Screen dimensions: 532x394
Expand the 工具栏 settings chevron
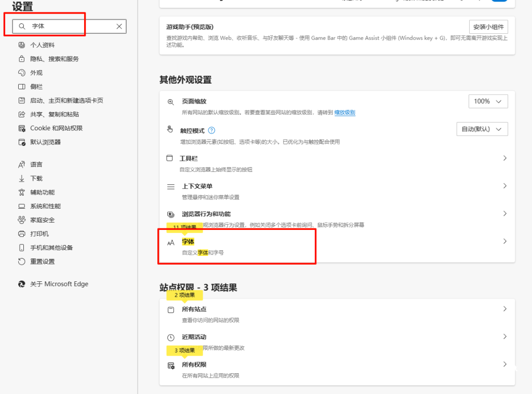tap(504, 158)
